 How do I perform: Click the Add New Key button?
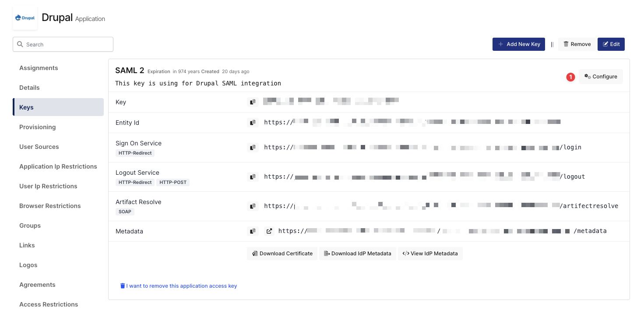(518, 44)
